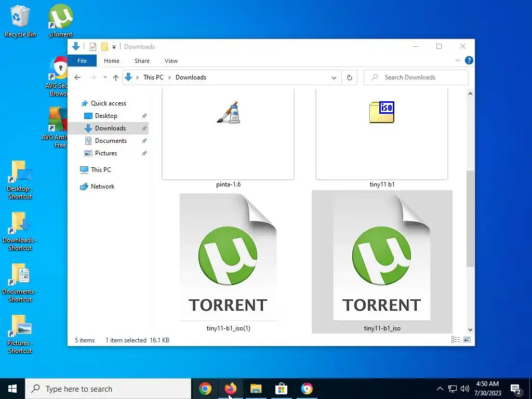Open the Windows Start menu
The image size is (532, 399).
pyautogui.click(x=12, y=389)
